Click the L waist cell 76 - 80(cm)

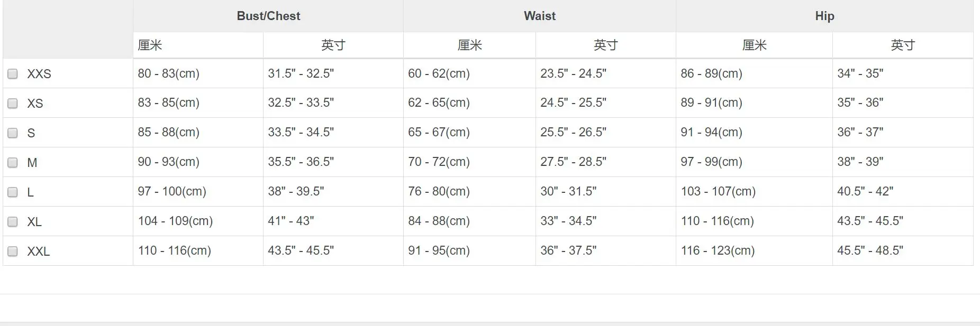pyautogui.click(x=439, y=191)
